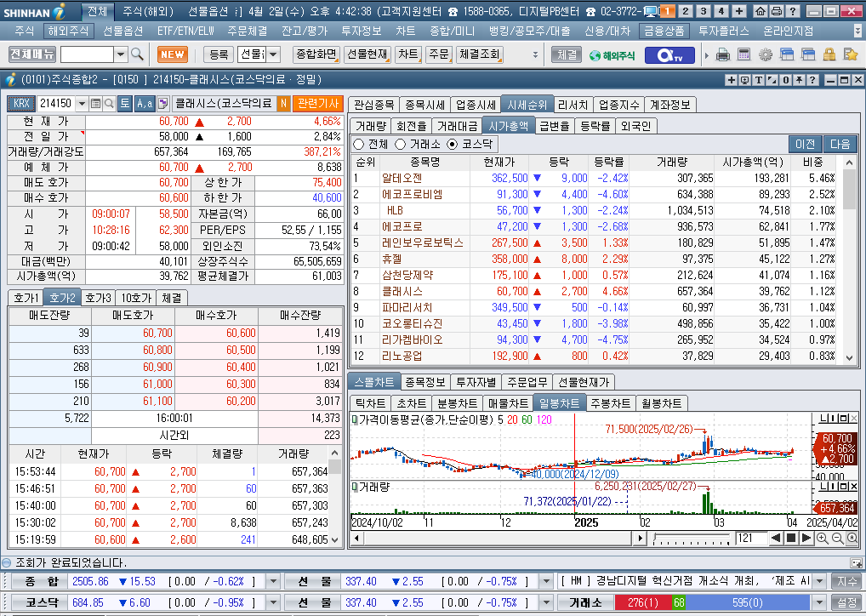
Task: Open favorites star icon in toolbar
Action: [x=850, y=54]
